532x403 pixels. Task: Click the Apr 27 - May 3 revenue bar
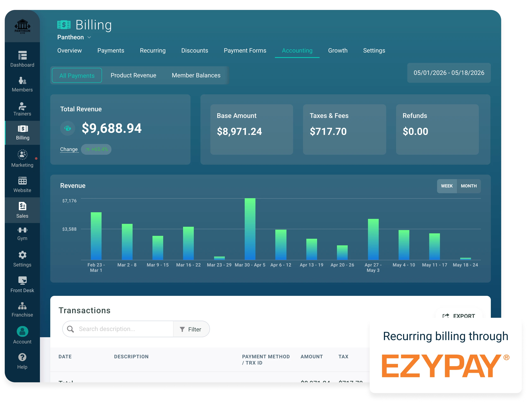[x=373, y=239]
